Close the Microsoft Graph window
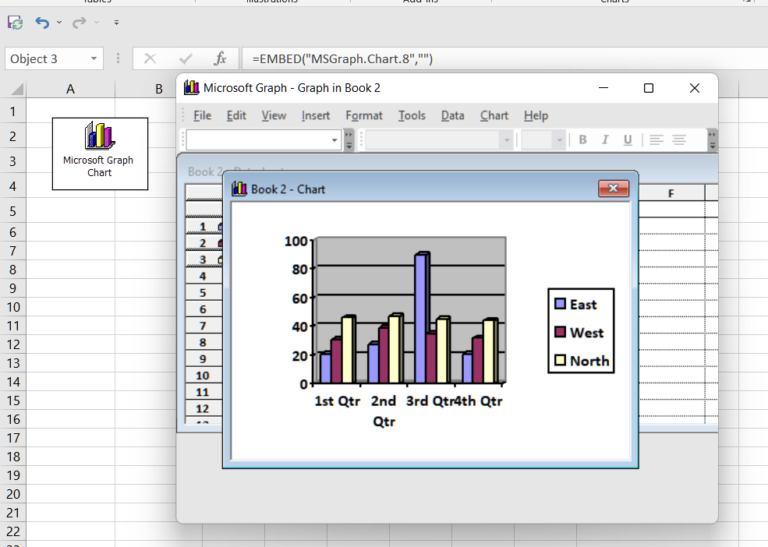The image size is (768, 547). [x=695, y=88]
